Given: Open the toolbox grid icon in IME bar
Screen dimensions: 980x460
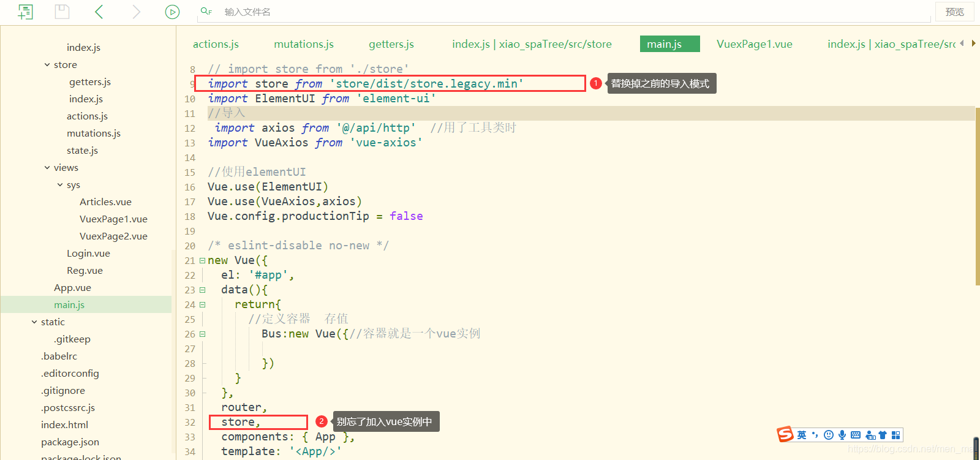Looking at the screenshot, I should click(x=896, y=435).
